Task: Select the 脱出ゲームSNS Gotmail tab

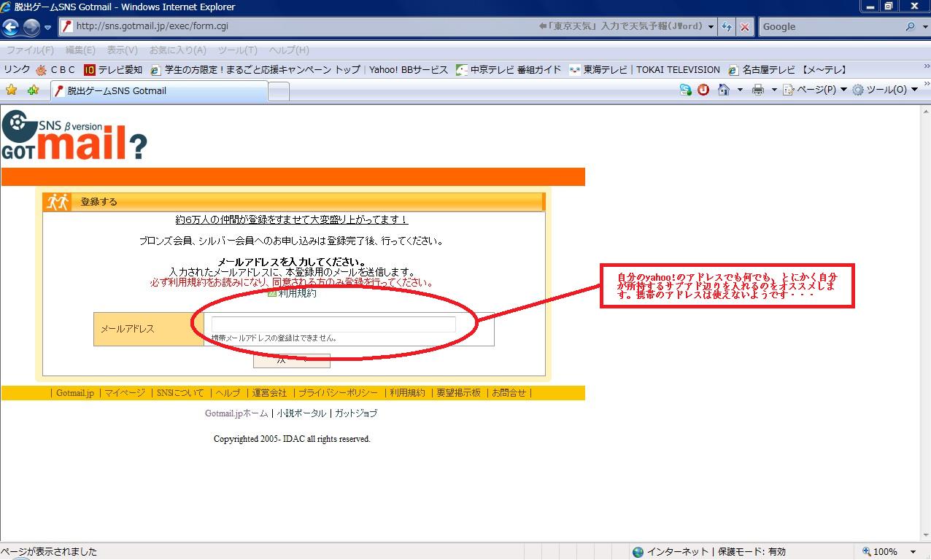Action: [x=159, y=91]
